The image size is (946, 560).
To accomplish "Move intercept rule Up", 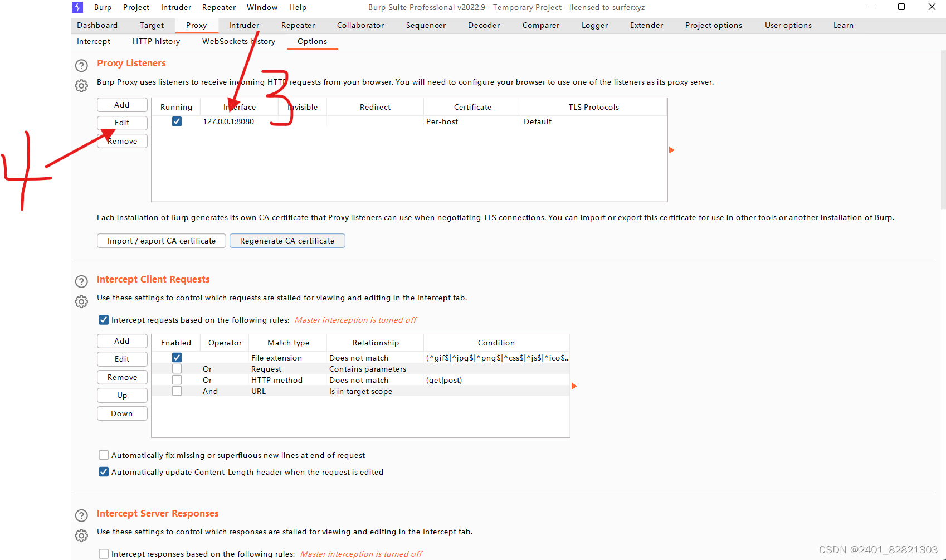I will click(122, 395).
